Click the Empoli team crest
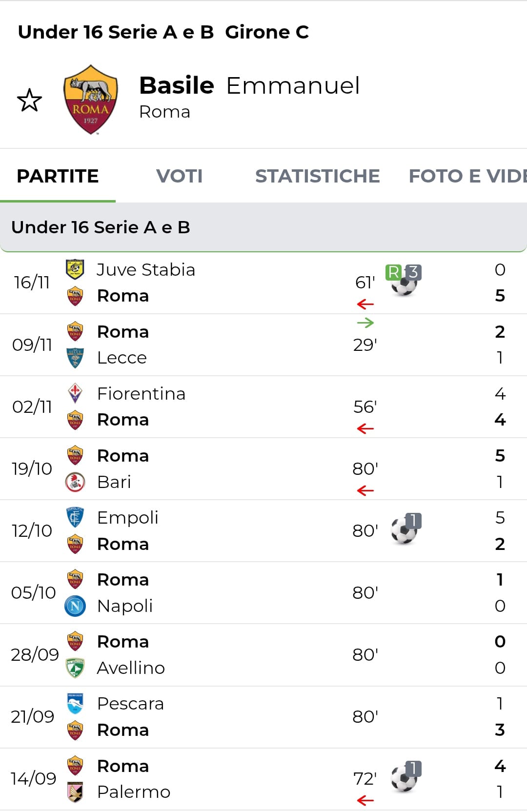Viewport: 527px width, 812px height. (75, 517)
